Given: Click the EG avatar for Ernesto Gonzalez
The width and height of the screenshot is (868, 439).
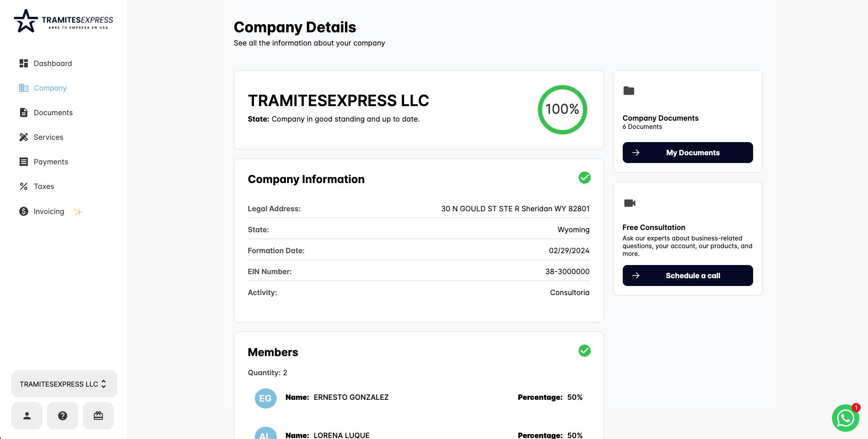Looking at the screenshot, I should 265,398.
